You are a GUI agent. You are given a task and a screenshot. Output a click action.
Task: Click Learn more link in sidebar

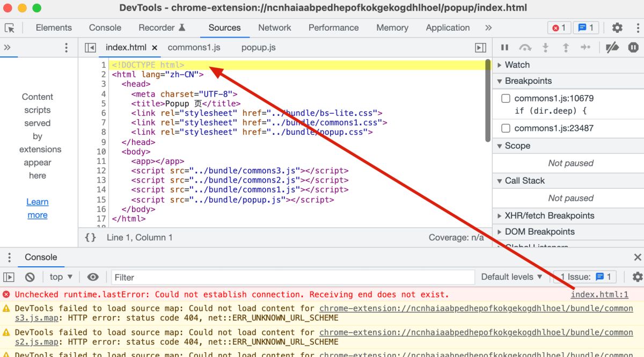(38, 208)
